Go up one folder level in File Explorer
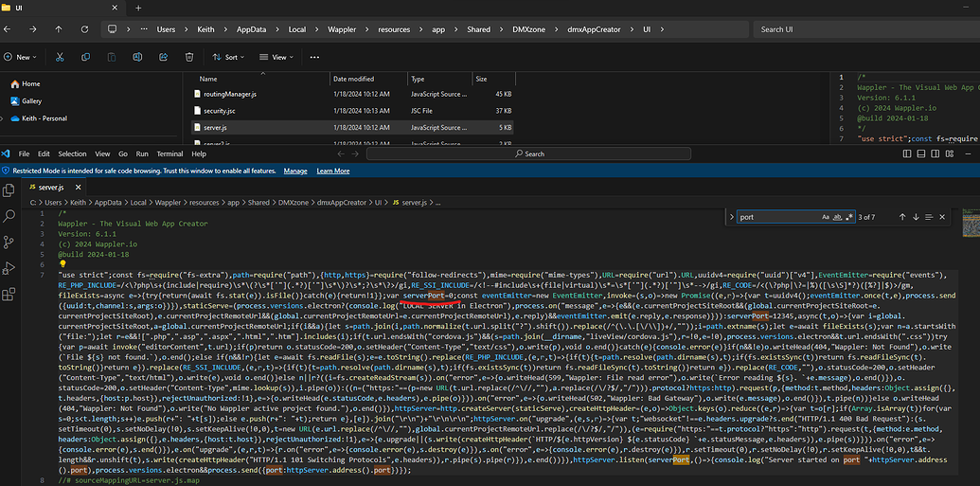 point(58,29)
